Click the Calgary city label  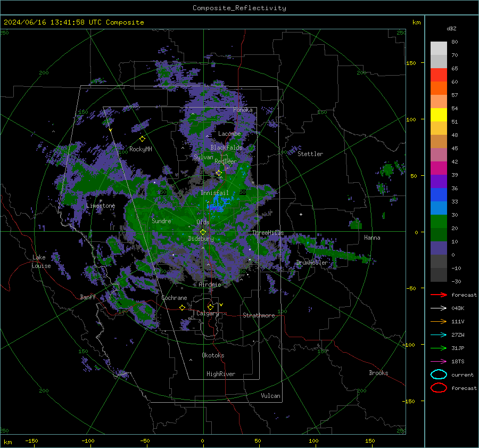pyautogui.click(x=208, y=313)
